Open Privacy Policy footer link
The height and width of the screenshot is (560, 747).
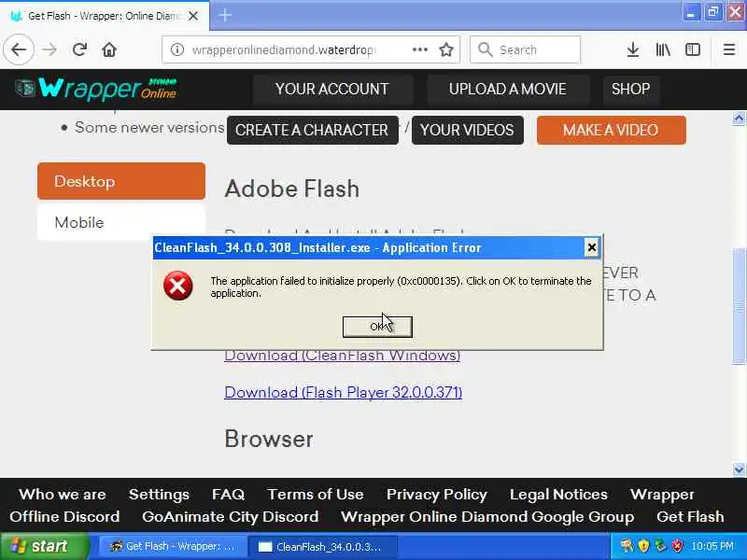click(437, 495)
